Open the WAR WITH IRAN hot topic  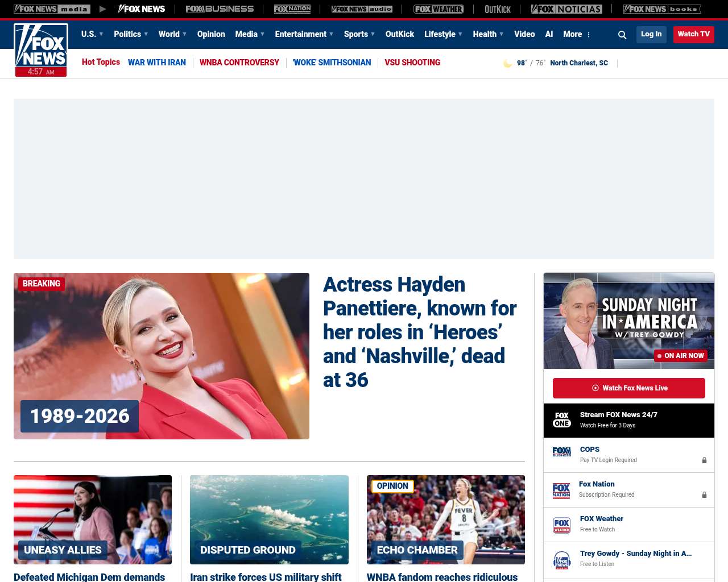tap(157, 63)
